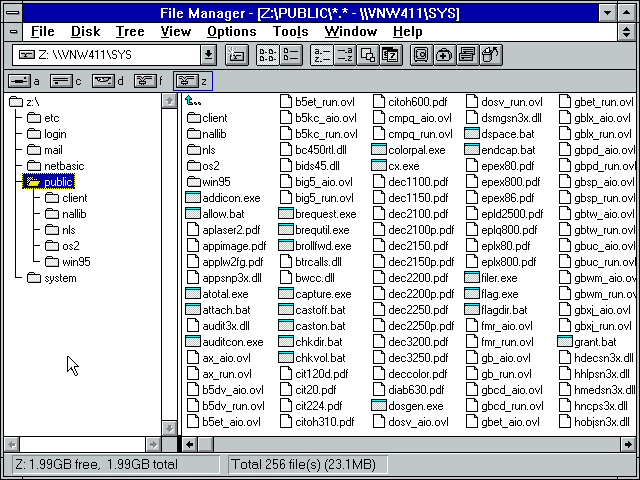Toggle Sort by Size toolbar button
Image resolution: width=640 pixels, height=480 pixels.
368,55
